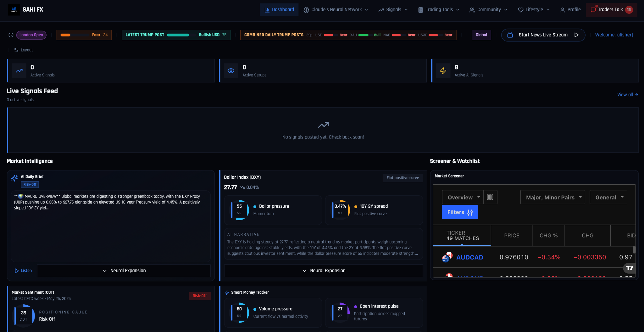Viewport: 644px width, 332px height.
Task: Open the column setup icon in Market Screener
Action: 490,197
